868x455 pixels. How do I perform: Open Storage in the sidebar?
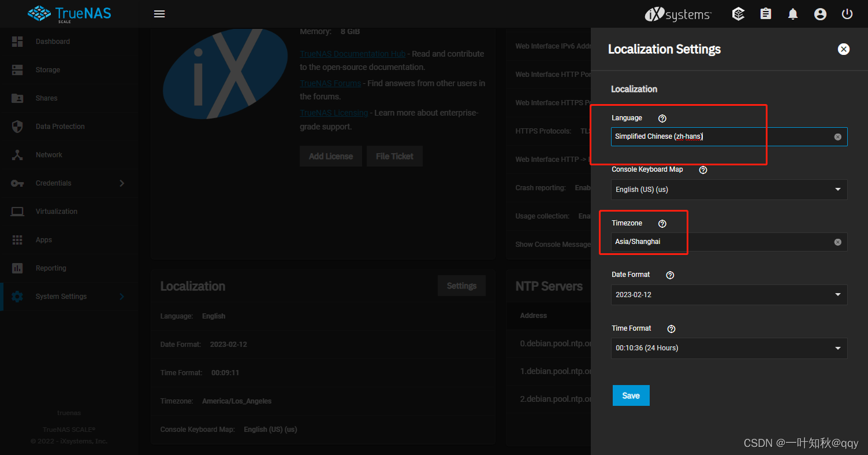[x=69, y=70]
